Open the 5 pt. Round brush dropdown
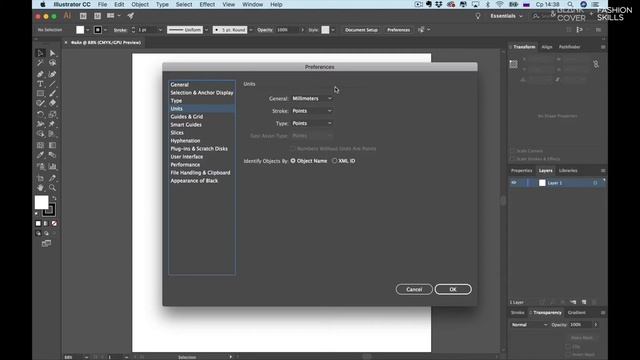The width and height of the screenshot is (640, 360). point(251,30)
